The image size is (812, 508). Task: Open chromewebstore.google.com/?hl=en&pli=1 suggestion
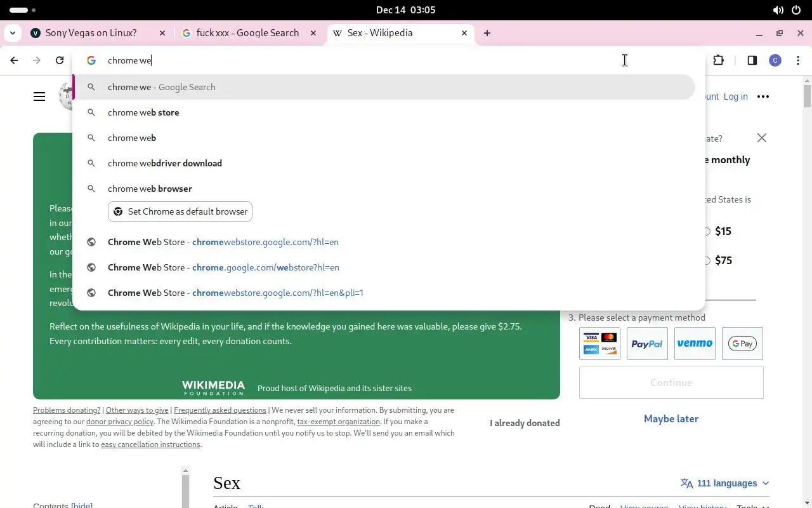(384, 293)
